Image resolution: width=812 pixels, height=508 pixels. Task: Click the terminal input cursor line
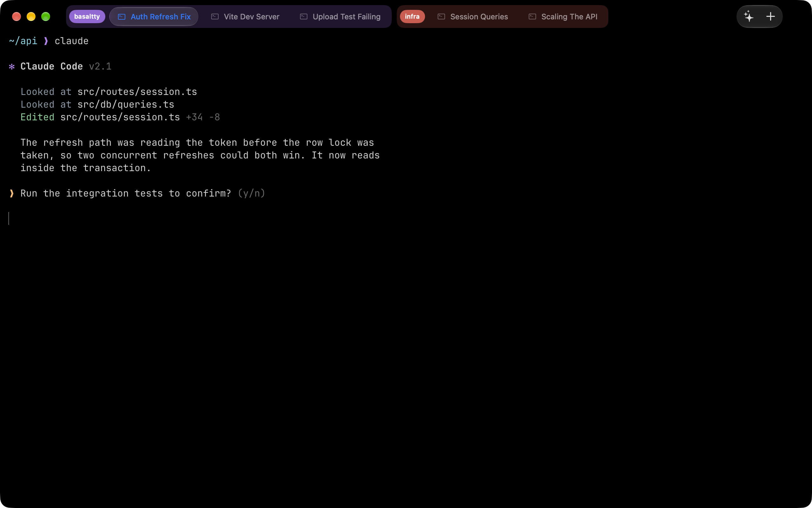pos(9,218)
